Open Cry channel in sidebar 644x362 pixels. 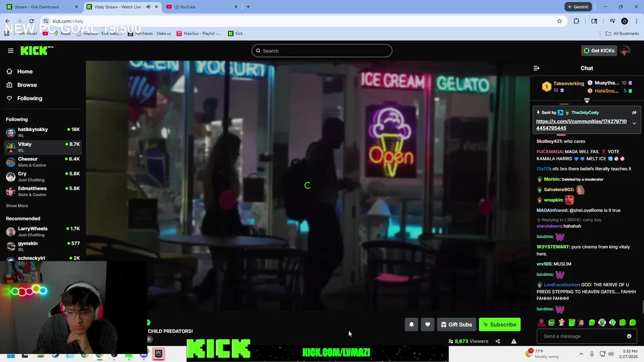(x=43, y=176)
